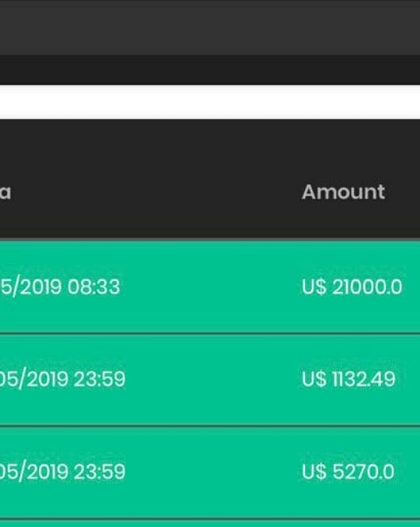Select the U$ 21000.0 amount cell
Screen dimensions: 420x527
pos(352,286)
